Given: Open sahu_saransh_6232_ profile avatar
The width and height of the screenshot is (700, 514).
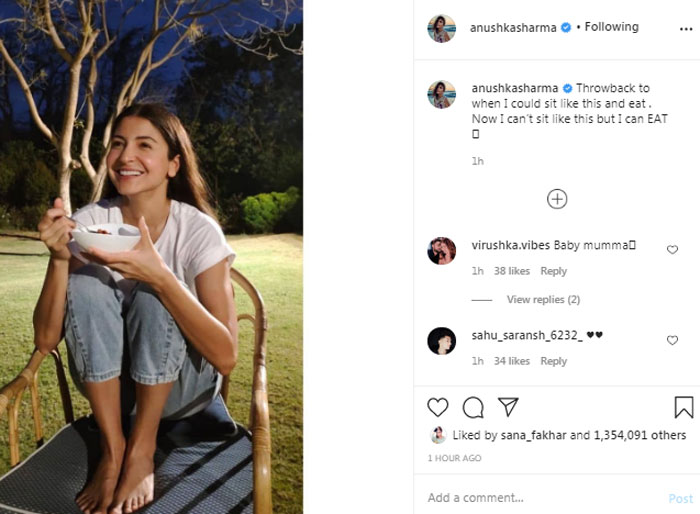Looking at the screenshot, I should coord(441,341).
